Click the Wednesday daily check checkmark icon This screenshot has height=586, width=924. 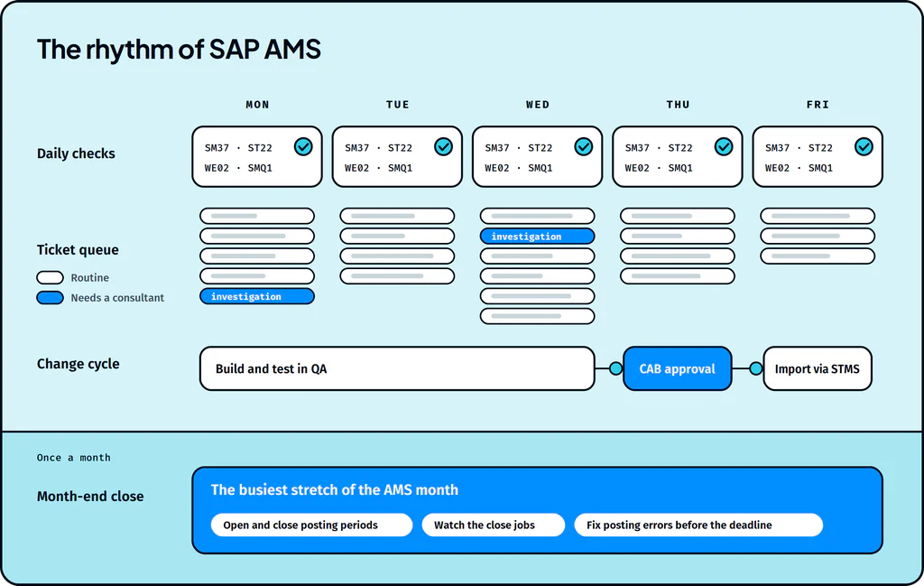pyautogui.click(x=584, y=146)
